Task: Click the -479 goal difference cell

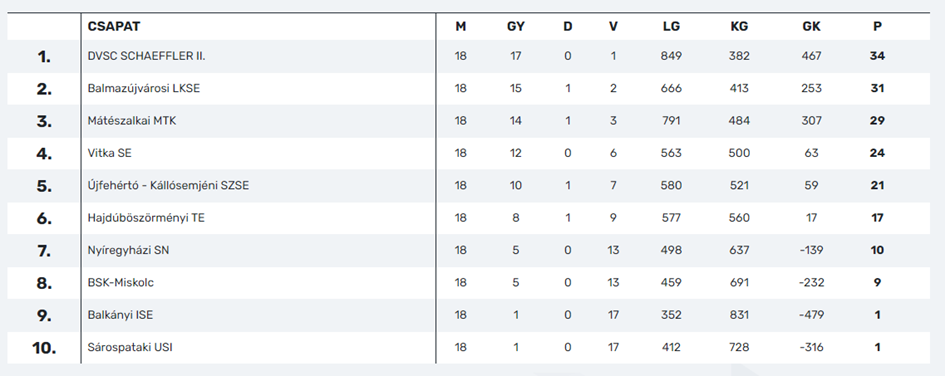Action: [811, 315]
